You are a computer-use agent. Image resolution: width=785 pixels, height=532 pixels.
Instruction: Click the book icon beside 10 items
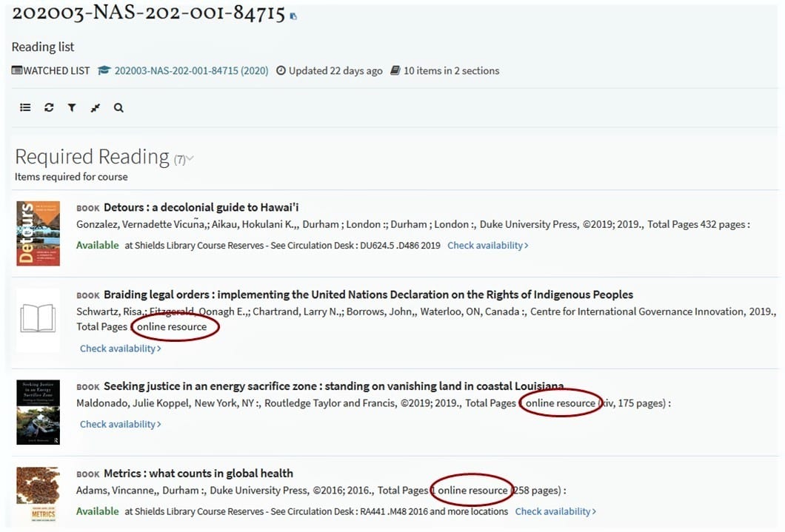pos(395,71)
